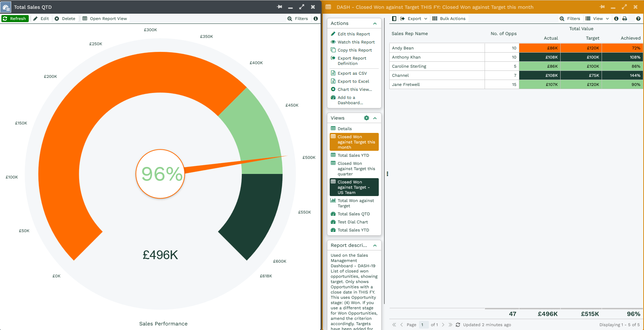
Task: Click Export to Excel link
Action: tap(353, 81)
